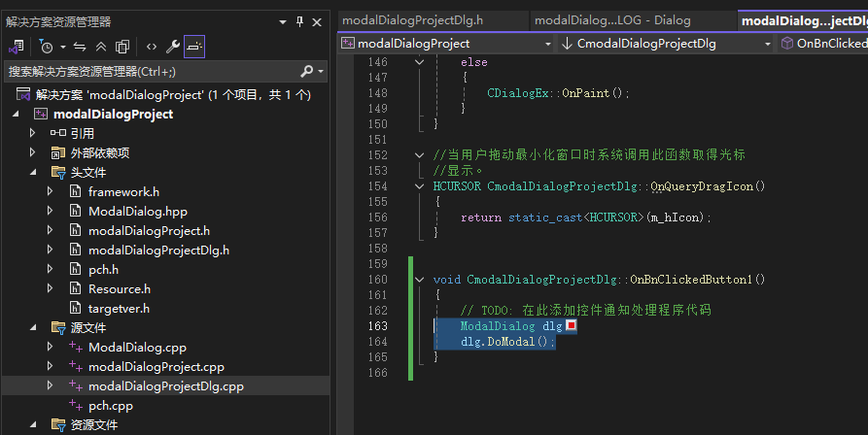Screen dimensions: 868x435
Task: Pin the Solution Explorer panel
Action: [x=299, y=21]
